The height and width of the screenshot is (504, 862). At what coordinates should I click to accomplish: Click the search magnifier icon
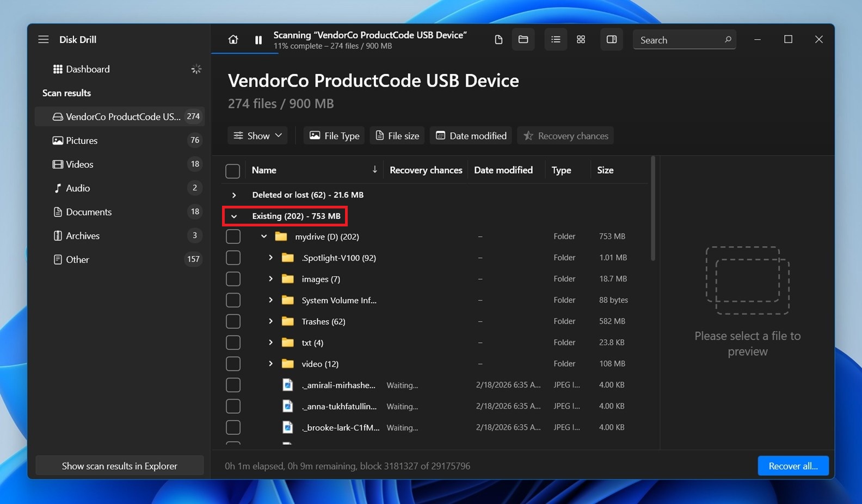tap(728, 40)
